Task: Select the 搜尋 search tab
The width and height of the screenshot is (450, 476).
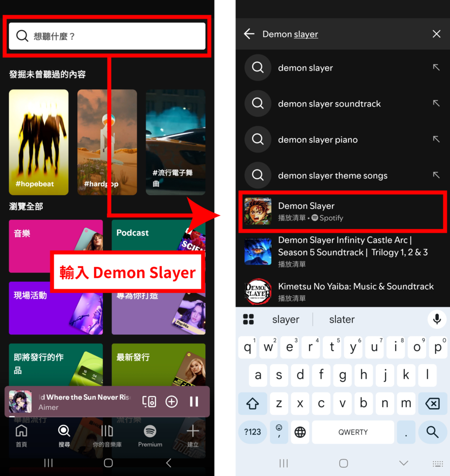Action: [64, 436]
